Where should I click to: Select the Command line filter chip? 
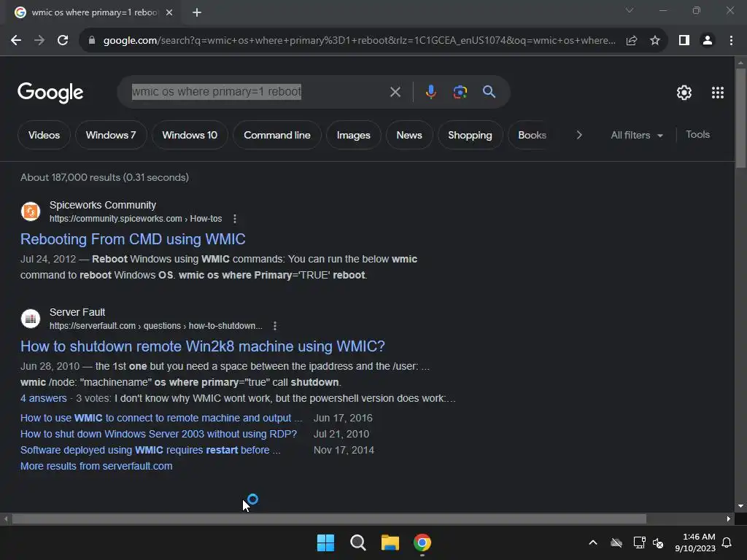[276, 135]
